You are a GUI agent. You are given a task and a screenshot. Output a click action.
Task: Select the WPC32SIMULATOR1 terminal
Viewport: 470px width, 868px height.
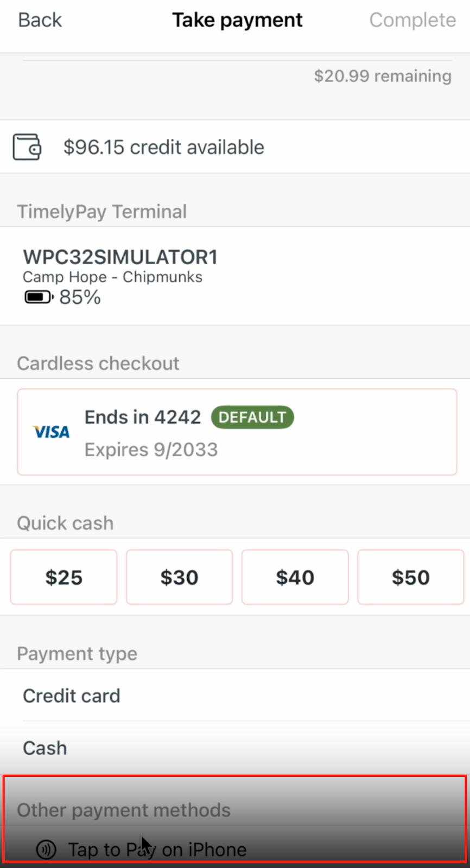(235, 276)
